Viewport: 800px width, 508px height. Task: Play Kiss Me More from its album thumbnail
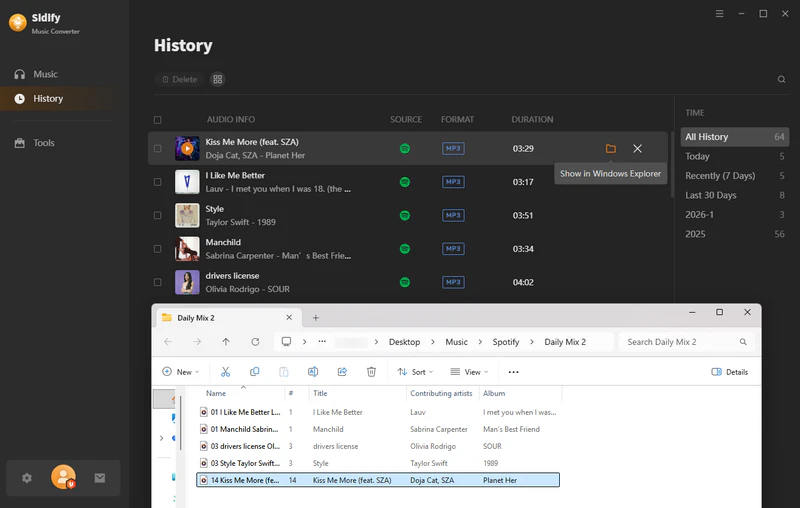(x=187, y=149)
